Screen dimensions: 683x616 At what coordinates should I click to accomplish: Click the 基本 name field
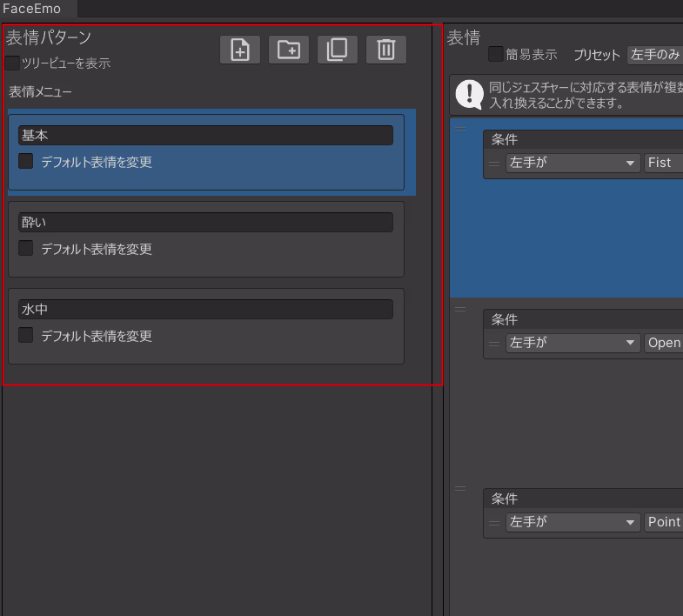205,135
